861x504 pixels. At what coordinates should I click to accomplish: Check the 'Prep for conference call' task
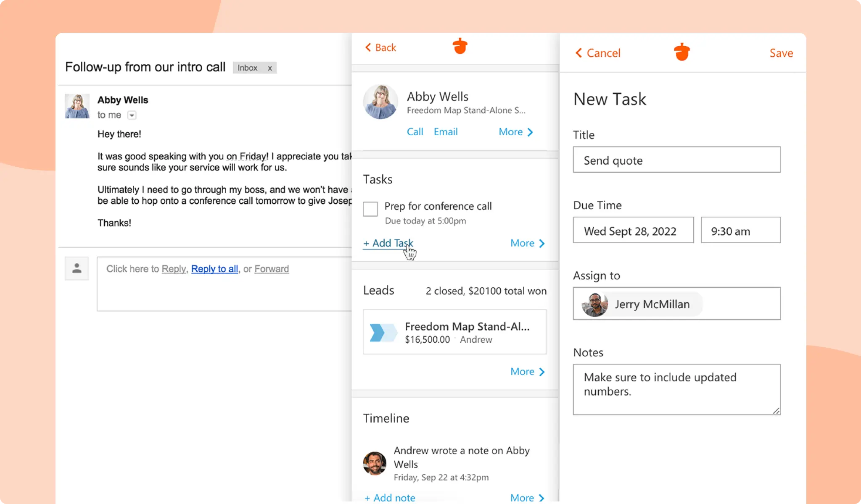point(370,209)
